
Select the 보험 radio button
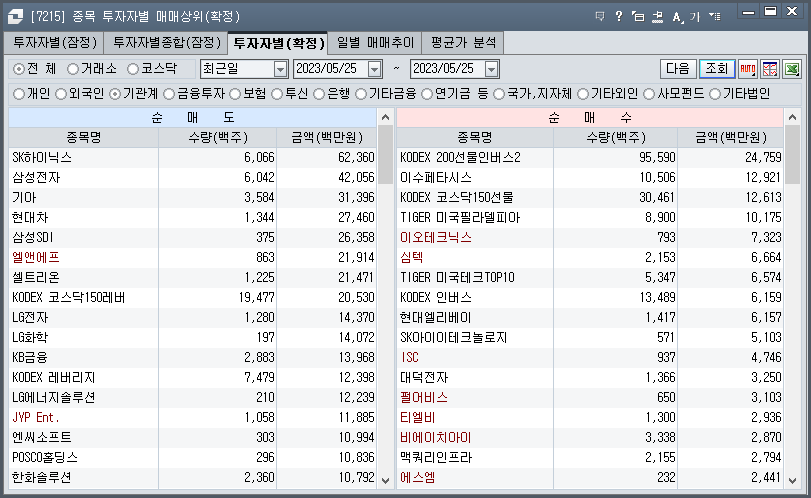coord(235,94)
